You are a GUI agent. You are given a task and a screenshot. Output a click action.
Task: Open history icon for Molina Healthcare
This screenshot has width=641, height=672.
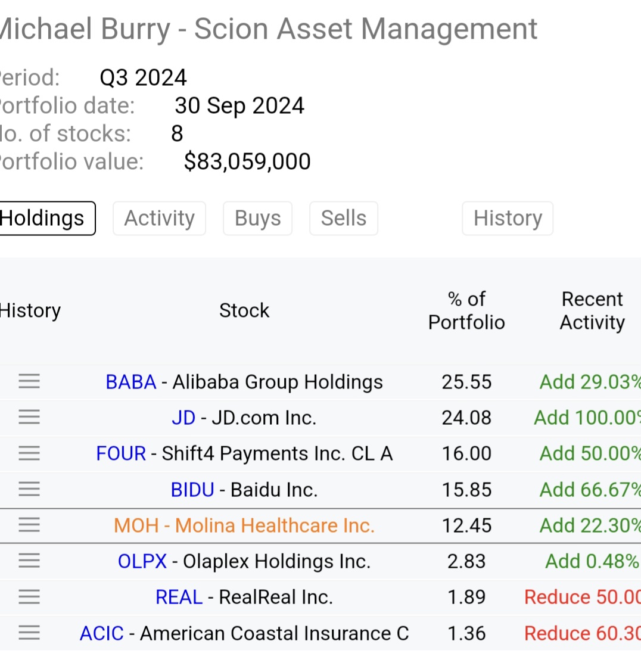29,525
